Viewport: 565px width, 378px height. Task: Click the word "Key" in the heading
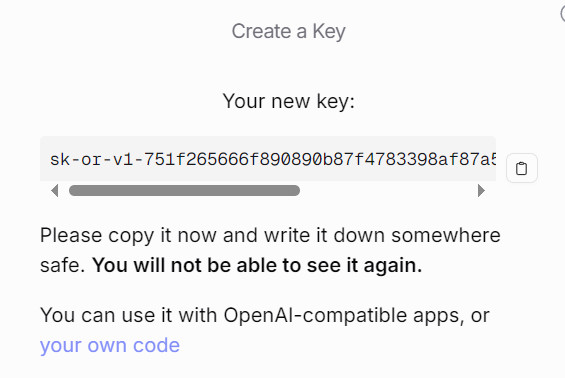(x=329, y=32)
